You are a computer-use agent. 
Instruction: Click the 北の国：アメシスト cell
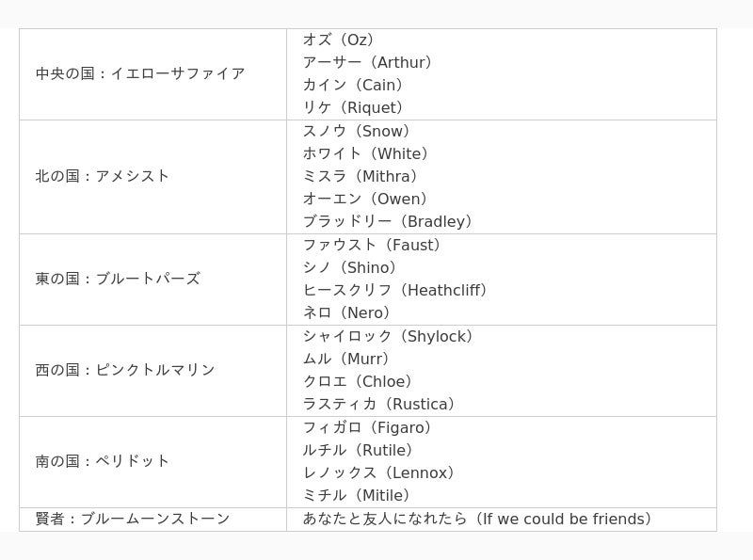coord(103,176)
